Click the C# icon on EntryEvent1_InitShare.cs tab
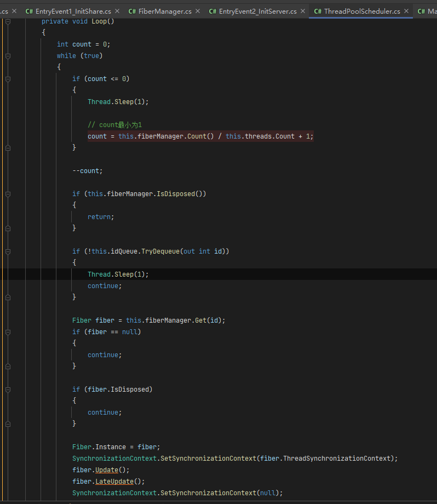The image size is (437, 504). tap(29, 12)
